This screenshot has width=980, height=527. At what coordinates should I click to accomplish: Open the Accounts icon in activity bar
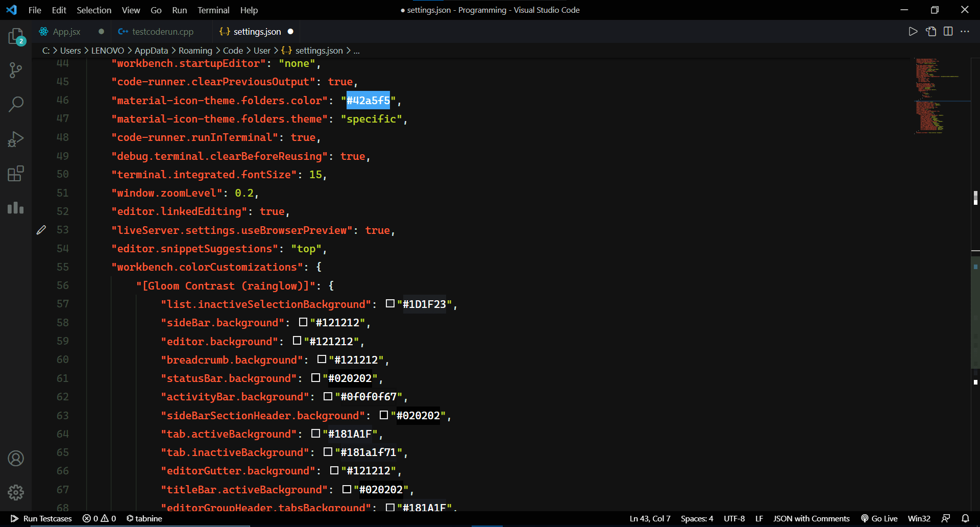click(x=16, y=459)
